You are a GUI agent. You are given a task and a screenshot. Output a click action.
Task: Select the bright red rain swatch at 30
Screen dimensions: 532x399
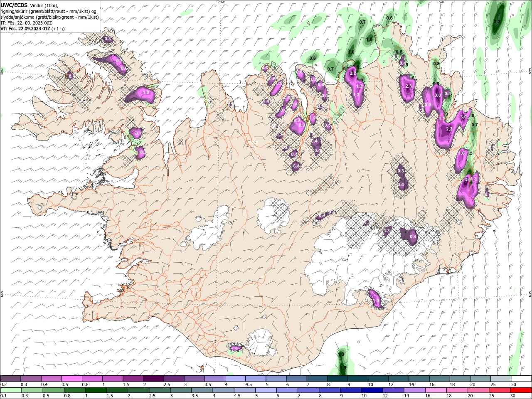[x=521, y=390]
